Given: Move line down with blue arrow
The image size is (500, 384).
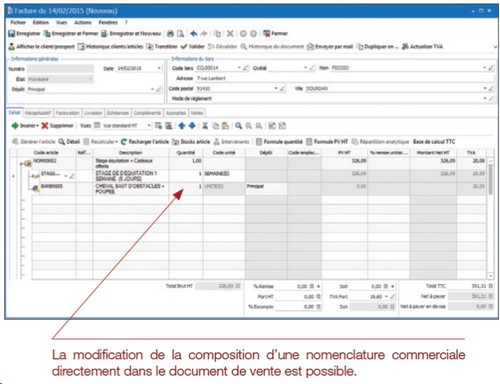Looking at the screenshot, I should [192, 126].
